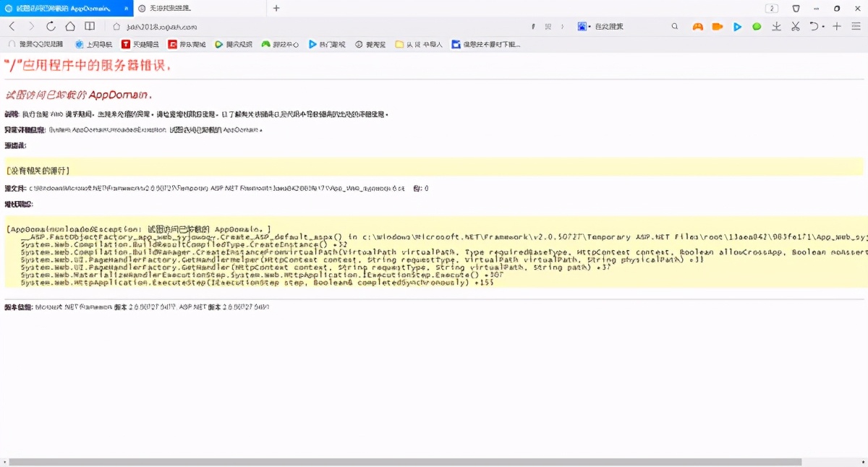Open a new tab with the plus button
The width and height of the screenshot is (868, 467).
[276, 8]
